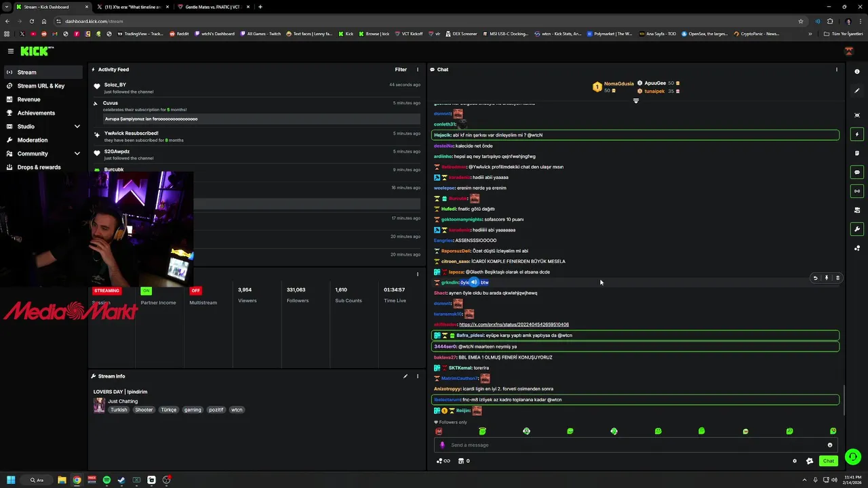Switch to the X browser tab

tap(132, 7)
